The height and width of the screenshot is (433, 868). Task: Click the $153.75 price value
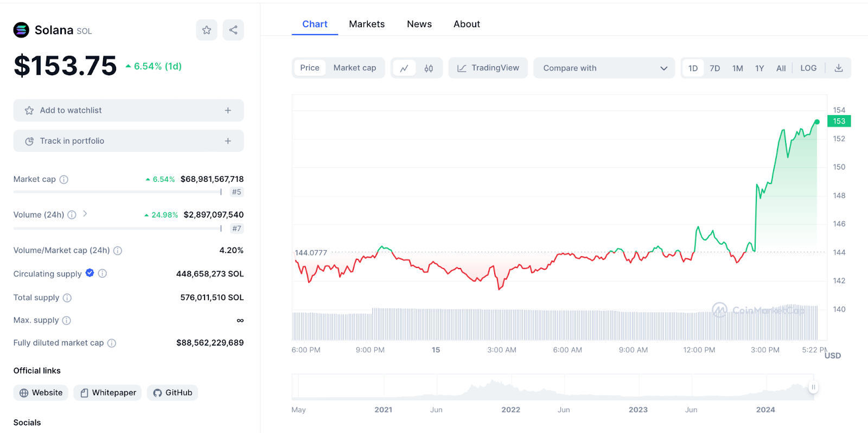[x=65, y=66]
